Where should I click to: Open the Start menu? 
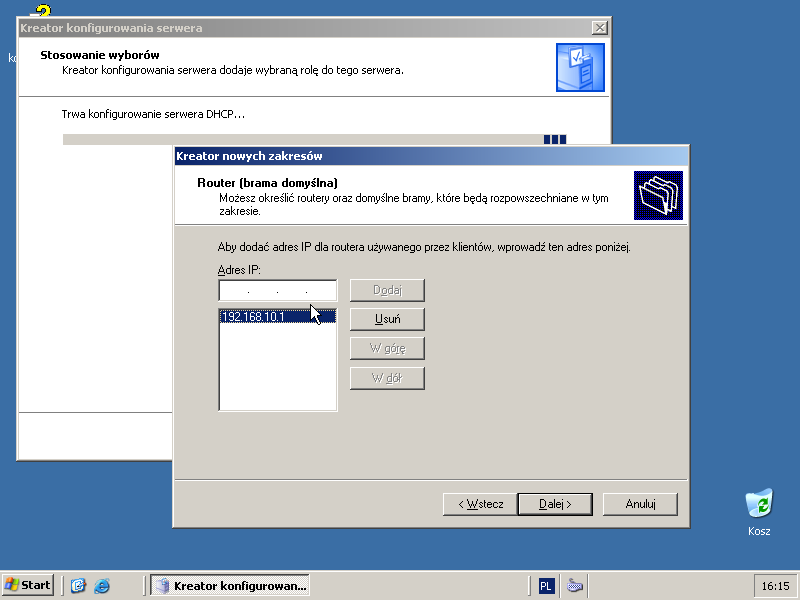pos(28,585)
